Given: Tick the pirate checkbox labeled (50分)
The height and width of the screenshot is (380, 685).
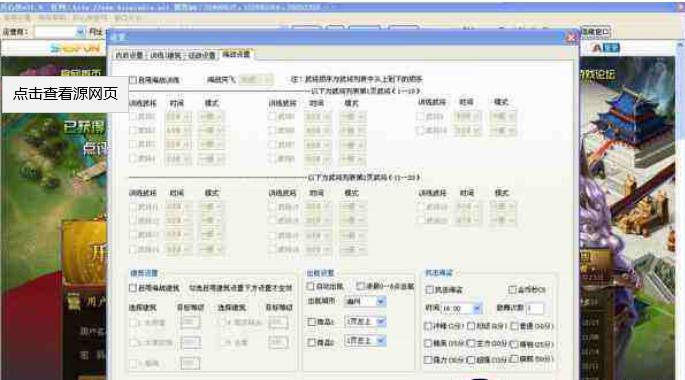Looking at the screenshot, I should click(515, 359).
